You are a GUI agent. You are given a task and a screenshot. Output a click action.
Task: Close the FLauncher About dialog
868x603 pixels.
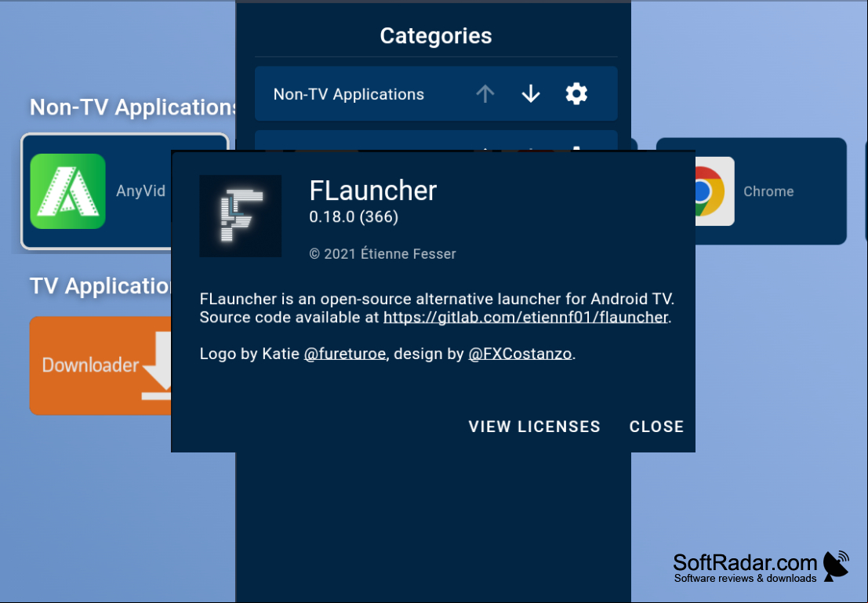pos(656,427)
